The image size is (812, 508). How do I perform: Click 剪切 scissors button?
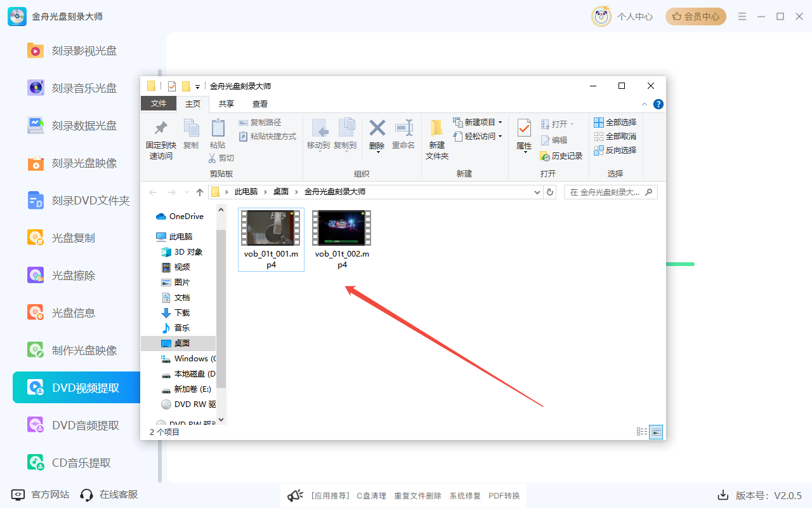(x=221, y=157)
